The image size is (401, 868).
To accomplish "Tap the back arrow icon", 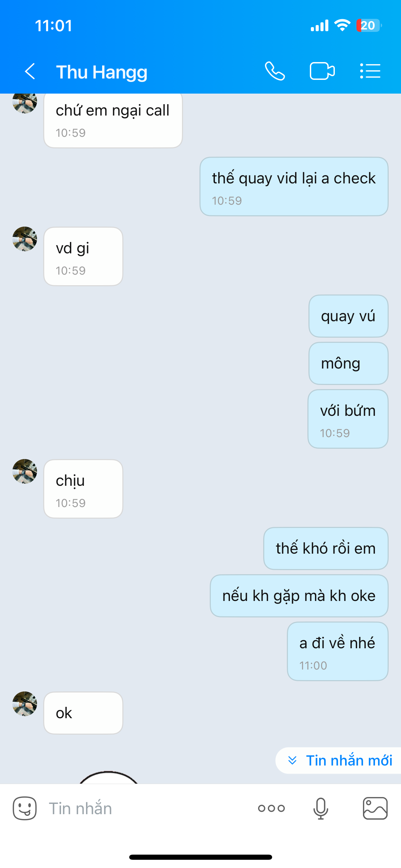I will pyautogui.click(x=30, y=71).
